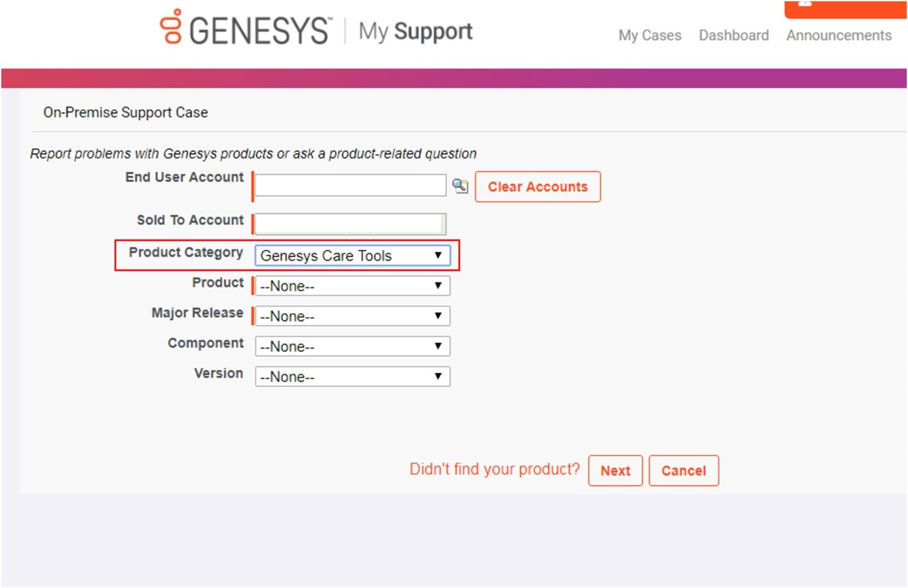
Task: Click the My Support header text
Action: click(x=416, y=31)
